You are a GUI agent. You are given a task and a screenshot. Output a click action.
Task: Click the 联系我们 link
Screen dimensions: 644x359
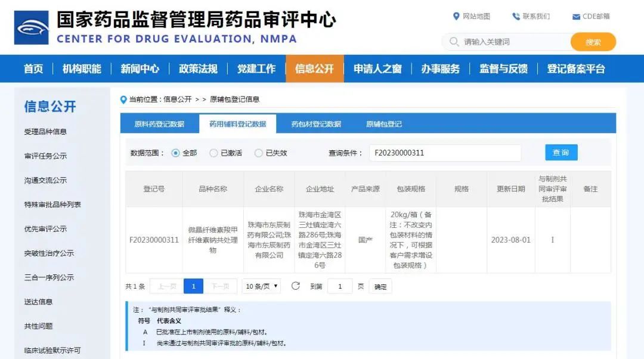coord(536,17)
